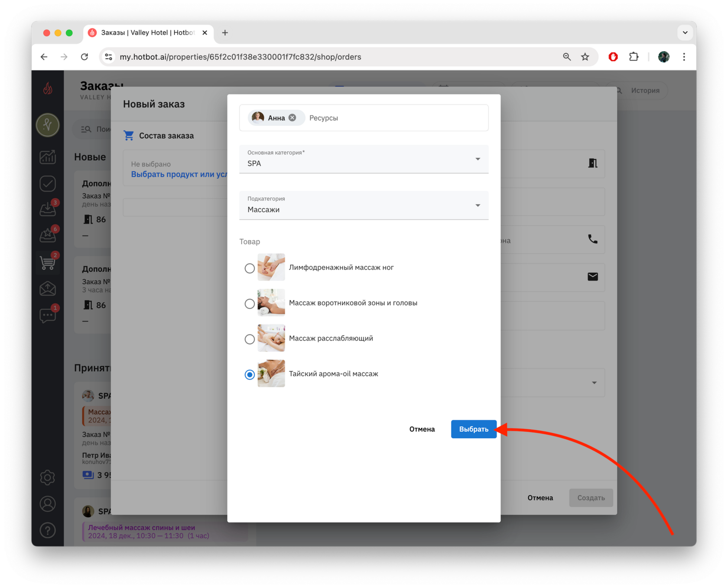Click Отмена in the Новый заказ dialog

click(540, 498)
